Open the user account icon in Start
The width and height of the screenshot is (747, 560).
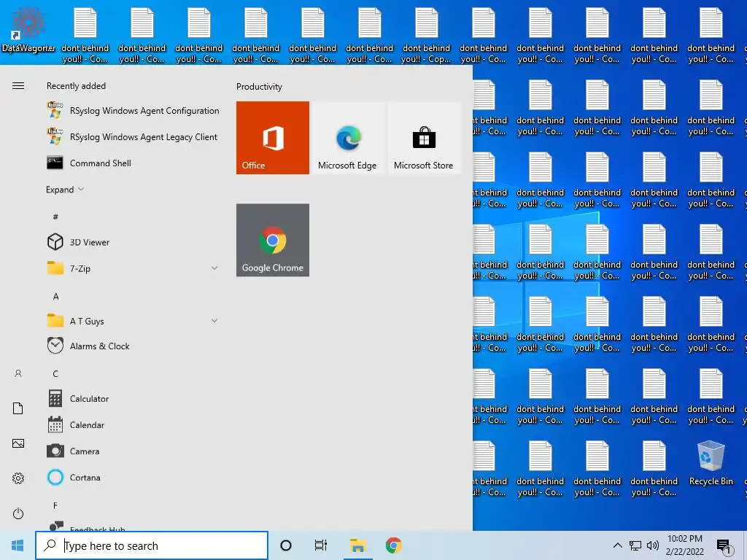tap(18, 374)
